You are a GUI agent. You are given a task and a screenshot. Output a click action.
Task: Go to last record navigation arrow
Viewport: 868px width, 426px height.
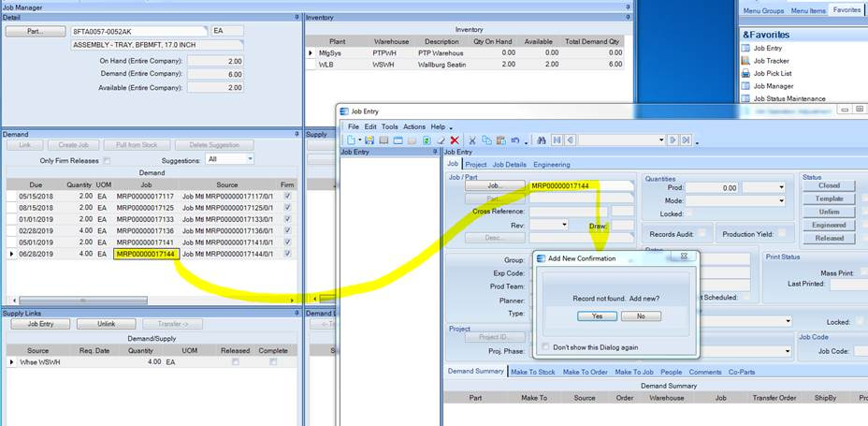687,140
